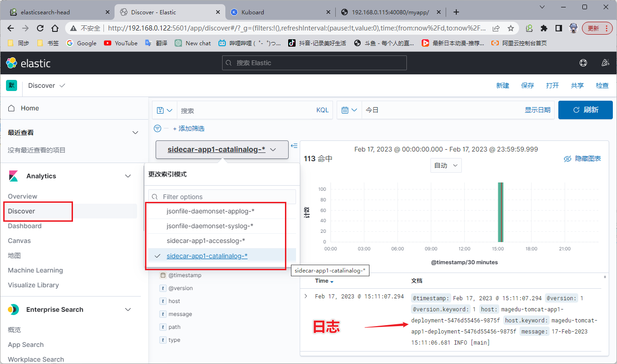Click the 刷新 refresh button

pyautogui.click(x=586, y=110)
